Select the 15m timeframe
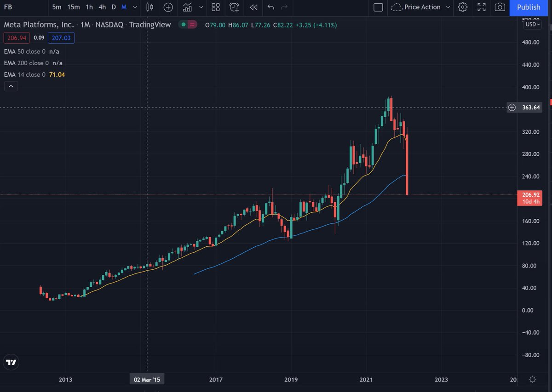552x392 pixels. coord(73,7)
